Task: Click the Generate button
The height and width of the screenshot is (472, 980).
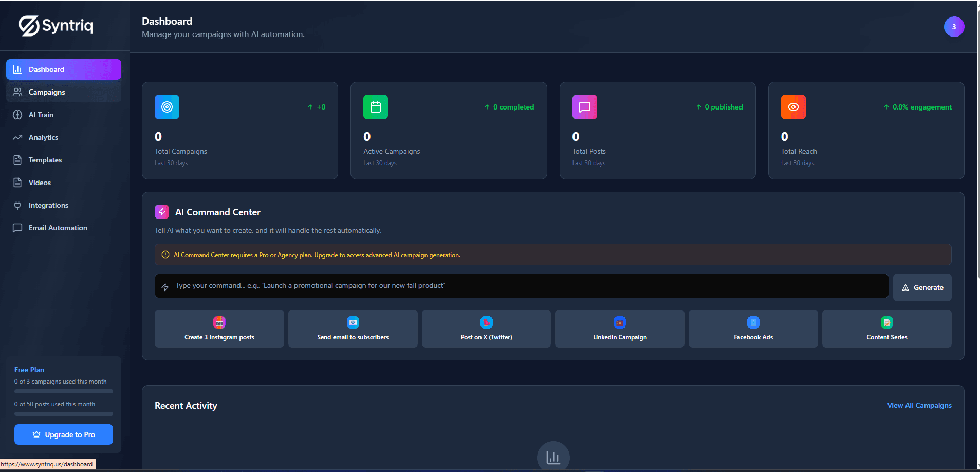Action: 922,287
